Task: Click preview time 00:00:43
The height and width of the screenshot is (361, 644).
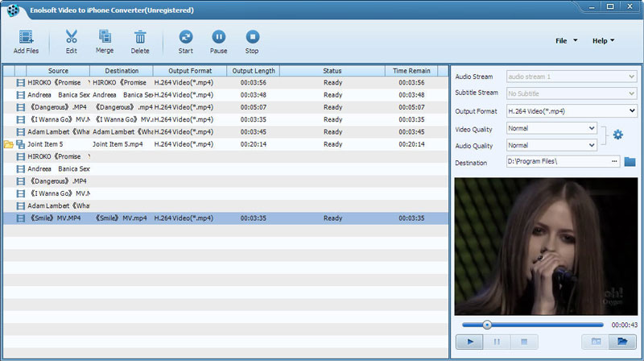Action: click(625, 325)
